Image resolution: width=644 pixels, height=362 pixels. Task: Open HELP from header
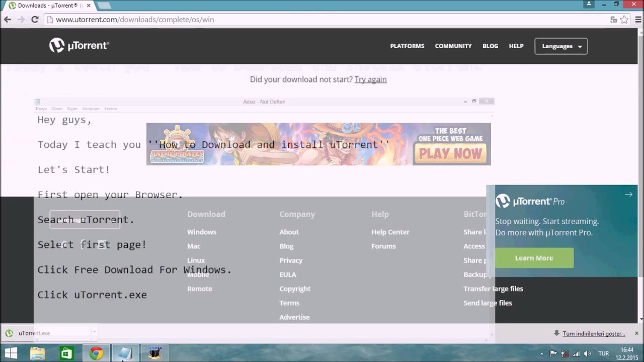pos(516,46)
